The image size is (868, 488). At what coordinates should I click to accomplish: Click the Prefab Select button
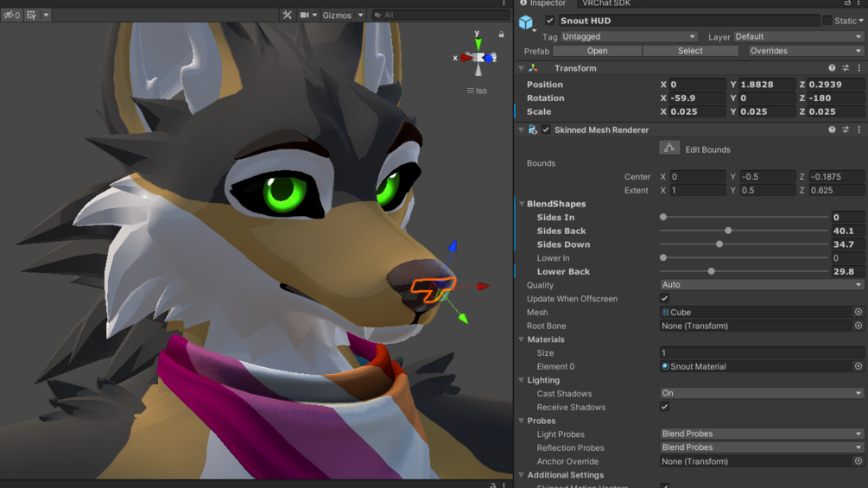tap(690, 51)
